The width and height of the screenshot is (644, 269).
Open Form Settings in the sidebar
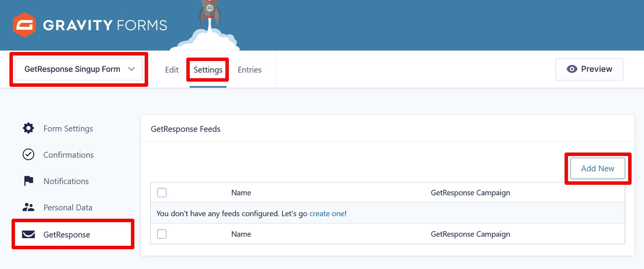pos(68,128)
